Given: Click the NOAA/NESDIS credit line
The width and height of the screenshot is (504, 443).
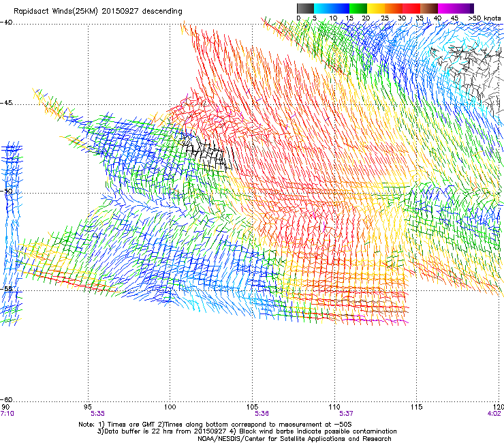Looking at the screenshot, I should [x=294, y=439].
